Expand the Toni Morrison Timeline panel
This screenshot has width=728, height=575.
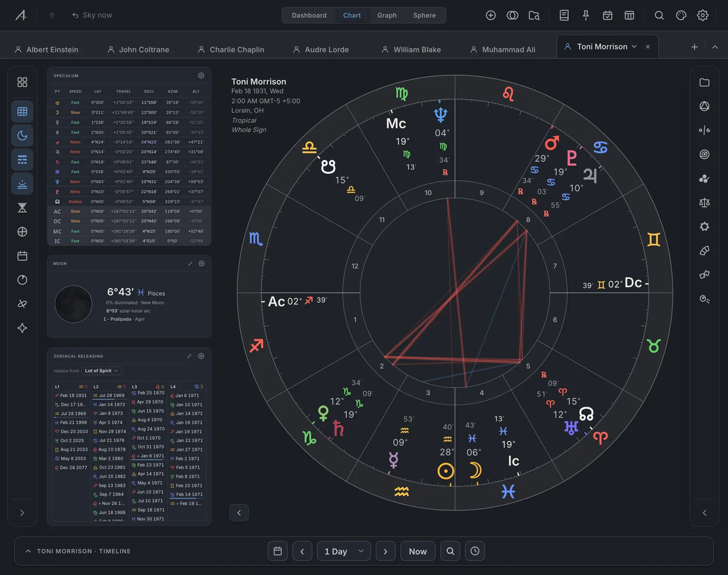click(28, 551)
